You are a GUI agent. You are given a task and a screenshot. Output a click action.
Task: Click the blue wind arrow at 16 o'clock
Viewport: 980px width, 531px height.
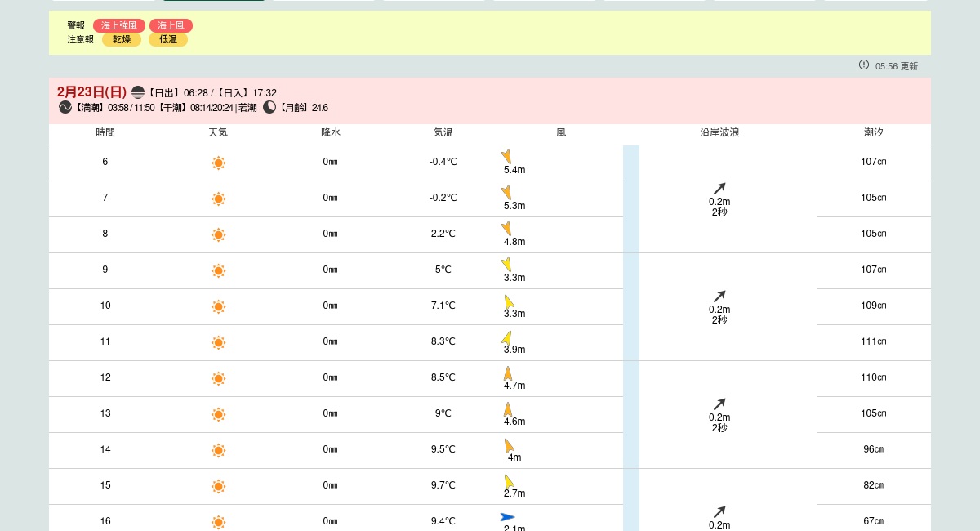(x=507, y=516)
